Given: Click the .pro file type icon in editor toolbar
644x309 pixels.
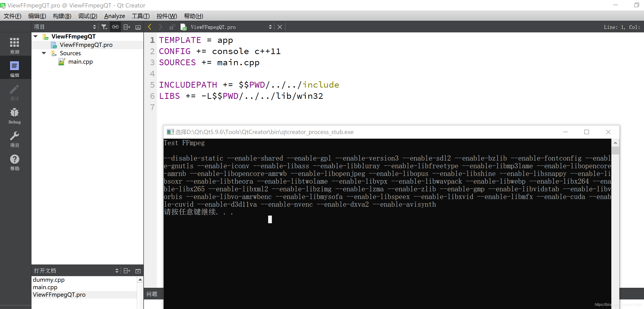Looking at the screenshot, I should tap(183, 27).
